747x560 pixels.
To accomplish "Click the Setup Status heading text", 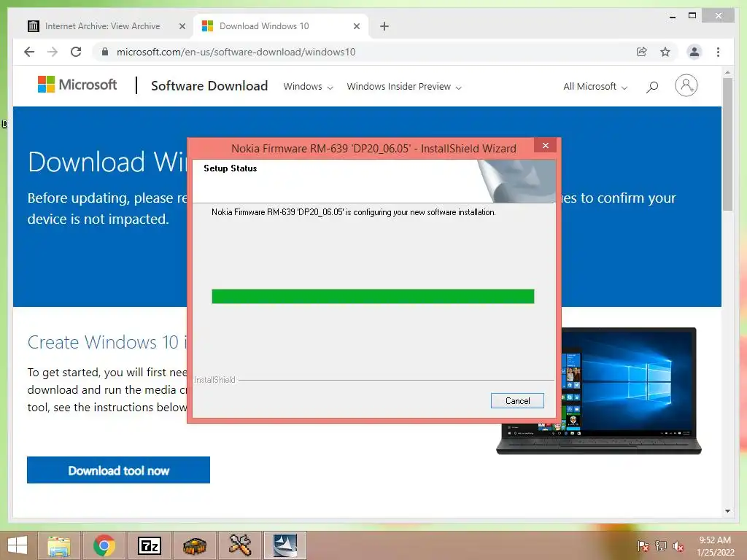I will [x=230, y=168].
